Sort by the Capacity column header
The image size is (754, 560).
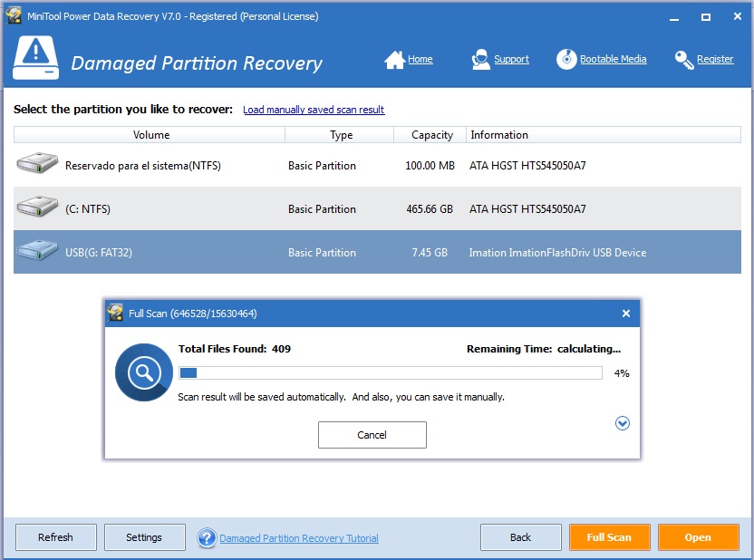pos(431,135)
